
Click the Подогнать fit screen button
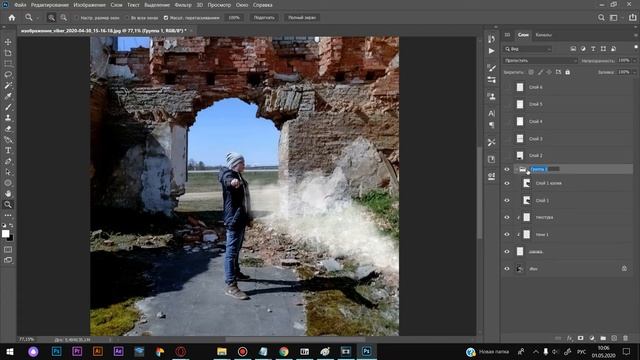click(x=264, y=18)
